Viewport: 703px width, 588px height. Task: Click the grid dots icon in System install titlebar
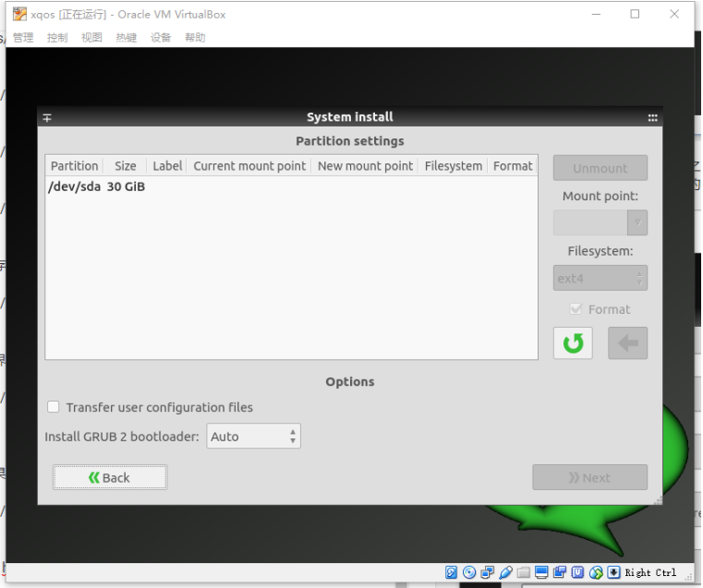(x=652, y=118)
